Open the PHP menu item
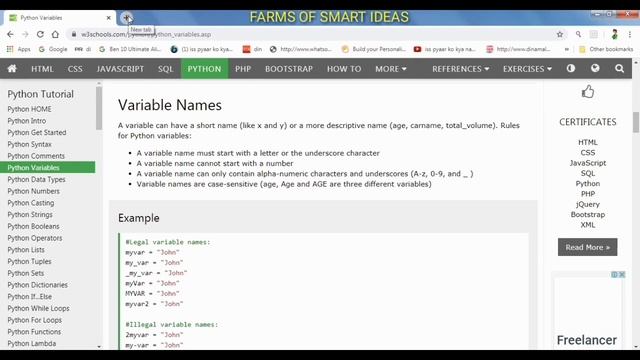This screenshot has width=640, height=360. pos(243,69)
